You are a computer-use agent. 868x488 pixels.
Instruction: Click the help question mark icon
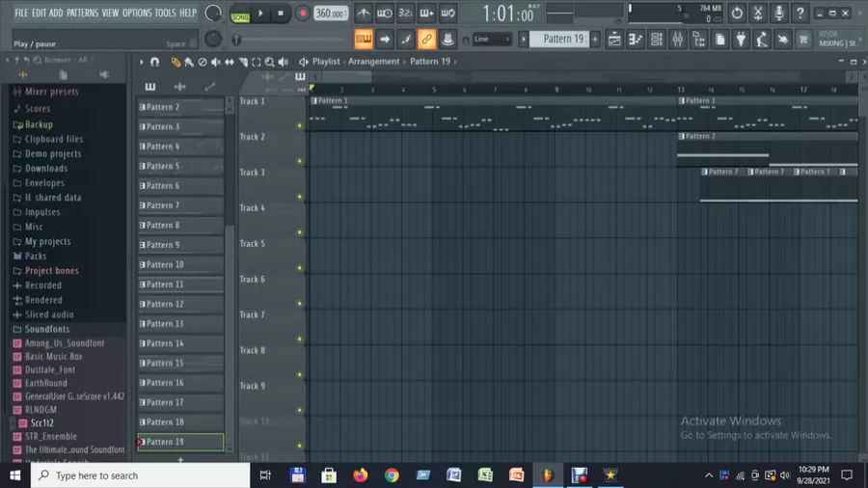point(800,13)
